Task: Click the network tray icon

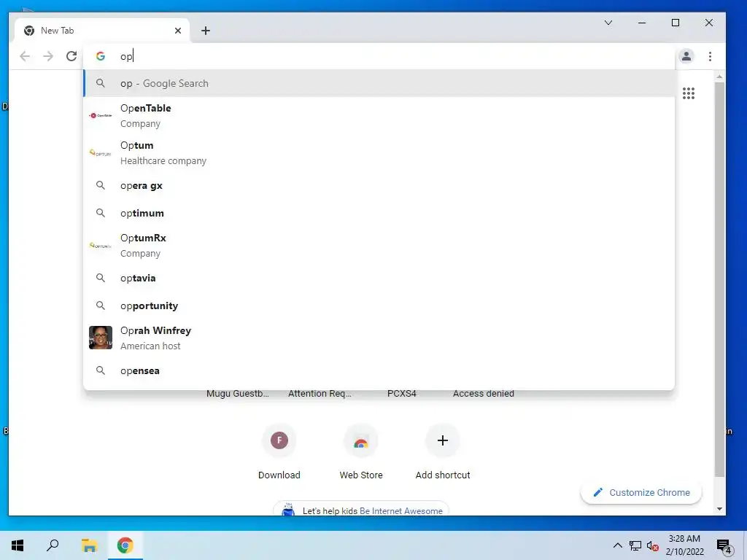Action: click(x=635, y=545)
